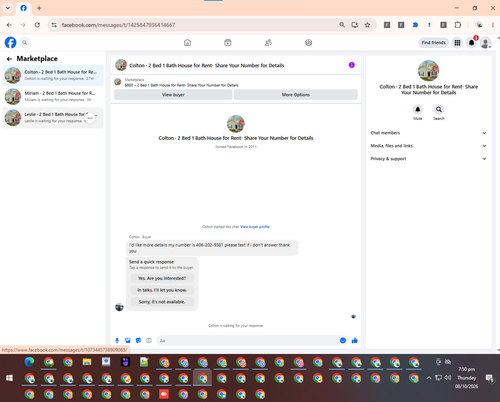The width and height of the screenshot is (500, 402).
Task: Click the Find friends button
Action: 433,43
